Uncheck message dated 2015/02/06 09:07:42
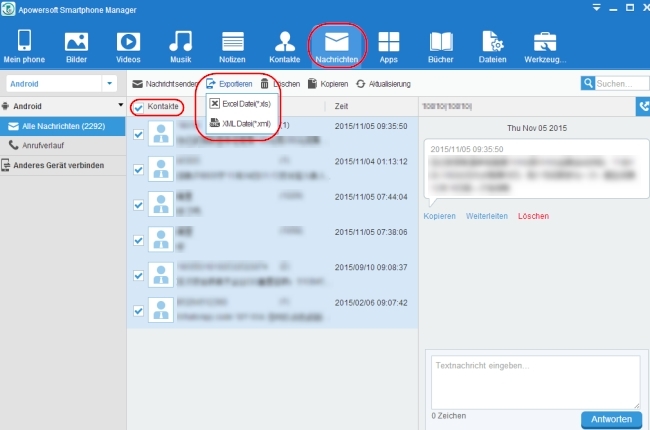Viewport: 650px width, 430px height. [x=138, y=311]
